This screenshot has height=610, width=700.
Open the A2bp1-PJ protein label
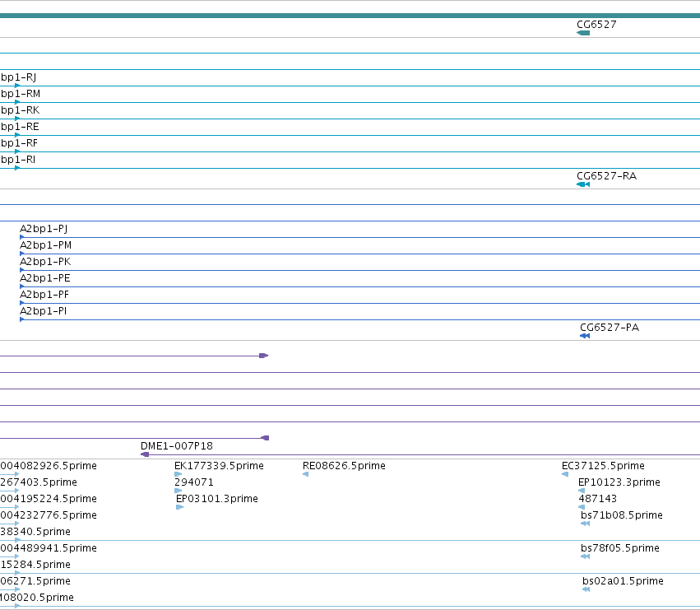click(44, 229)
